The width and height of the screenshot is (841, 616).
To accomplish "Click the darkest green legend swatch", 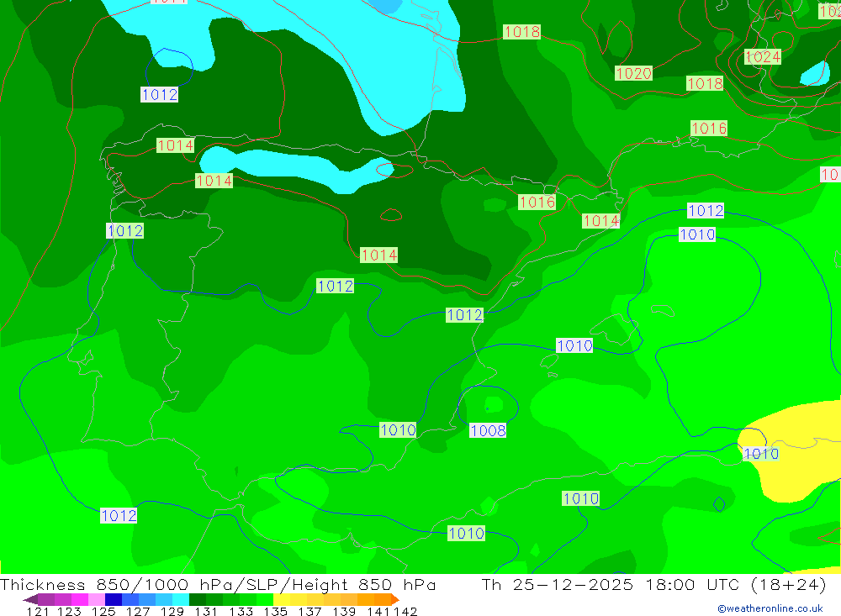I will click(198, 599).
